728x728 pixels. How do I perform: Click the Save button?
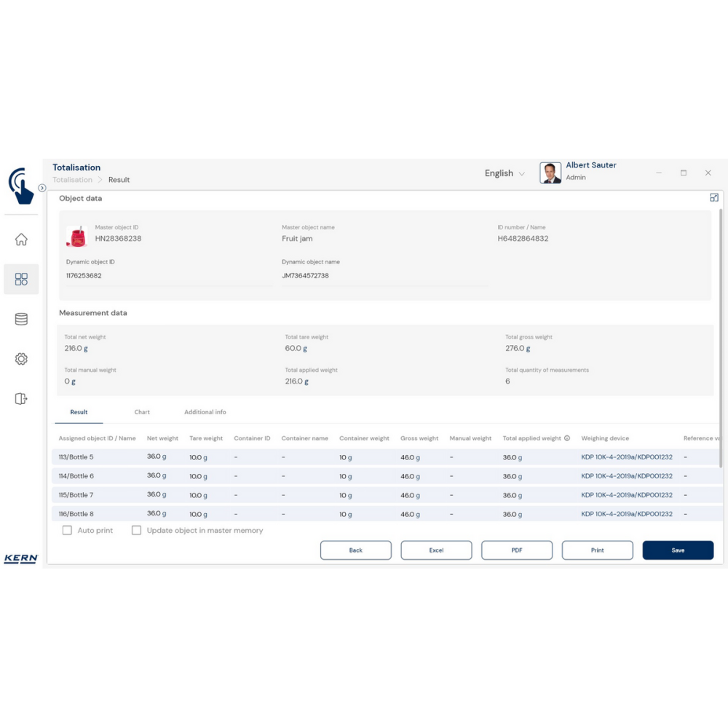677,550
